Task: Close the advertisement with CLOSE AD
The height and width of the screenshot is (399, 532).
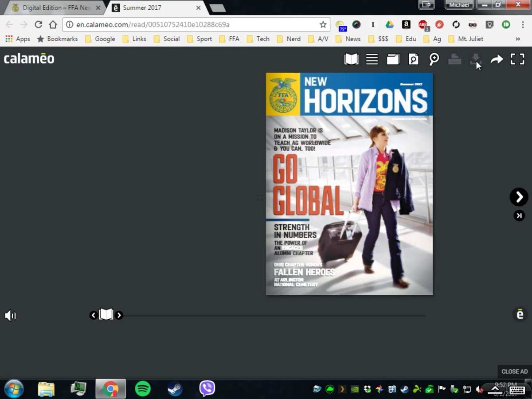Action: pos(515,372)
